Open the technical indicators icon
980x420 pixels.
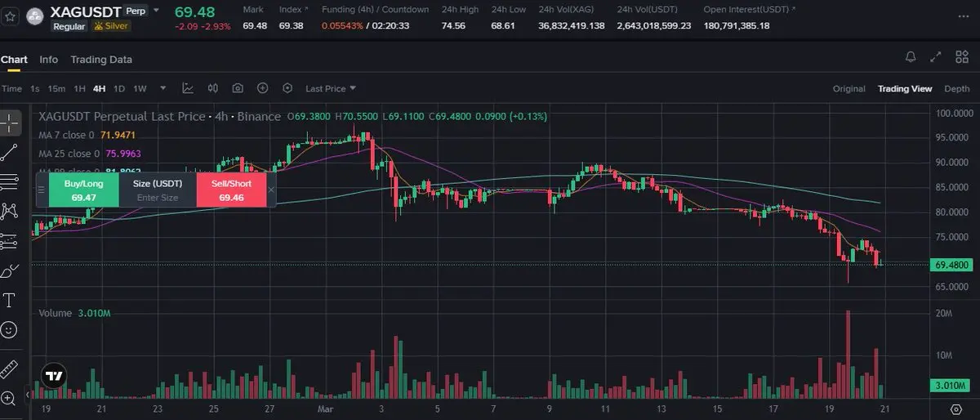coord(188,88)
